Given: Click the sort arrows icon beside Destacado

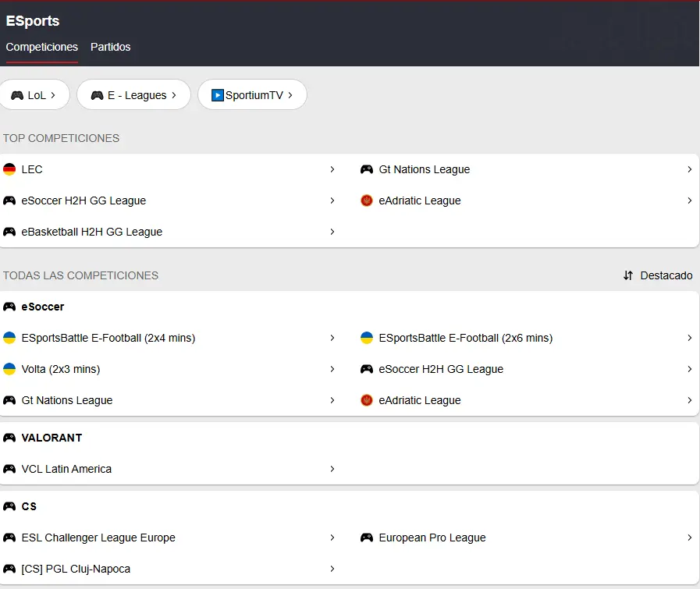Looking at the screenshot, I should tap(628, 275).
